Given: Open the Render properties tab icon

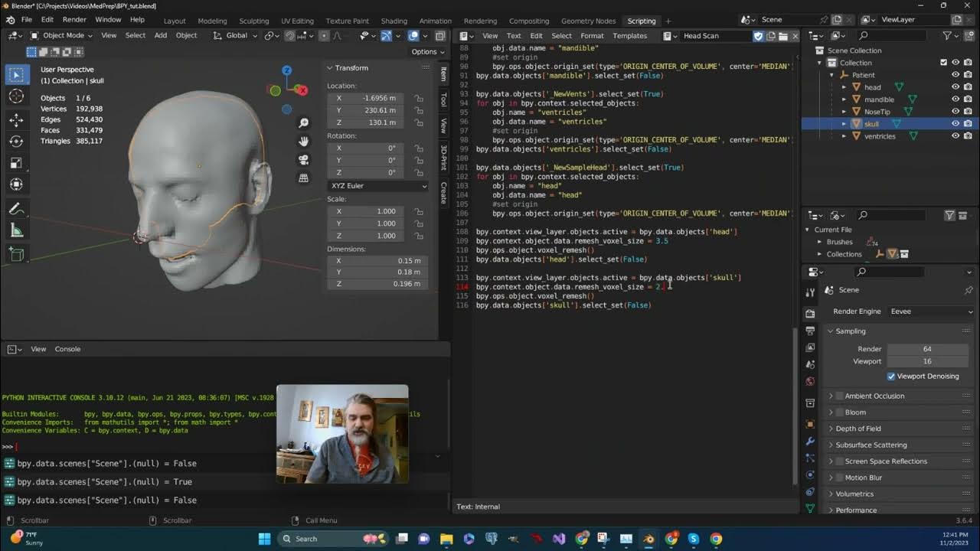Looking at the screenshot, I should click(810, 314).
